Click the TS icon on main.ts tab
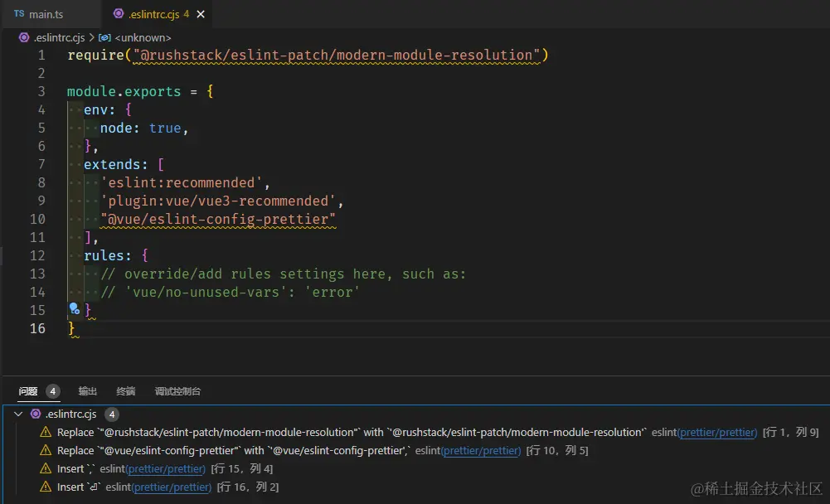The image size is (830, 504). click(x=19, y=14)
